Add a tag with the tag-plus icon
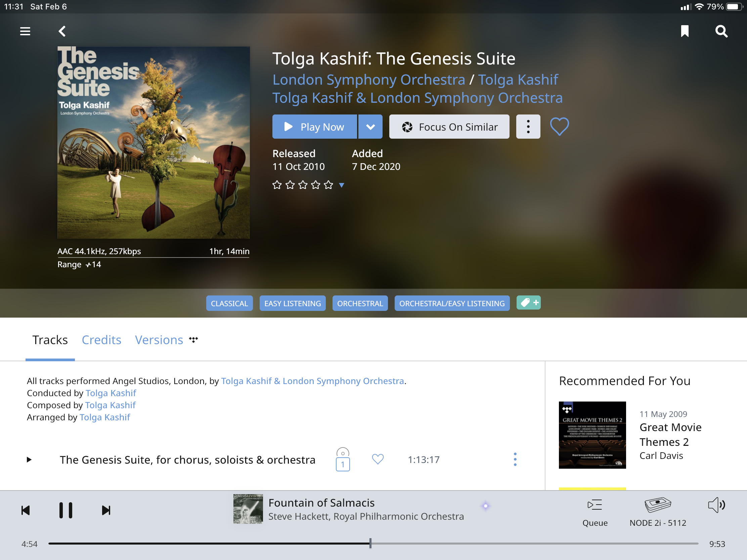 (528, 302)
